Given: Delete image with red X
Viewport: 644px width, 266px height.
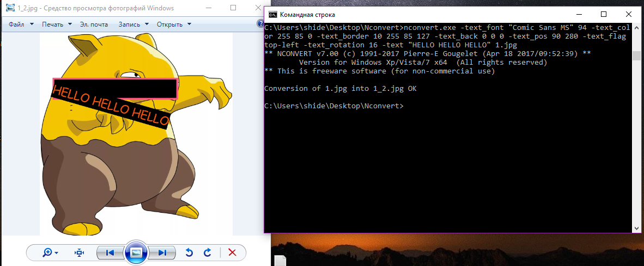Looking at the screenshot, I should [232, 252].
